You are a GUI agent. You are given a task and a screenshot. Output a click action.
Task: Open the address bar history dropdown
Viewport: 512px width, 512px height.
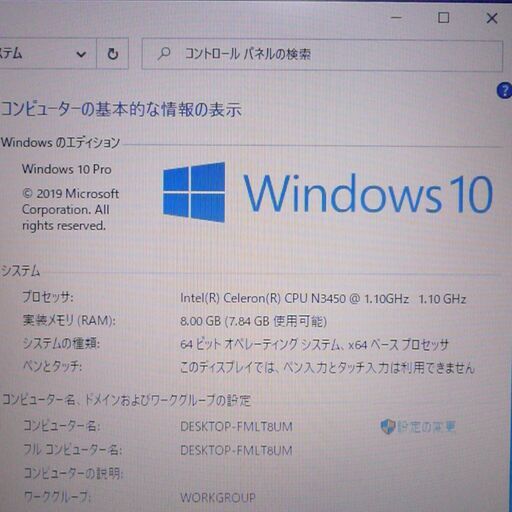(81, 54)
